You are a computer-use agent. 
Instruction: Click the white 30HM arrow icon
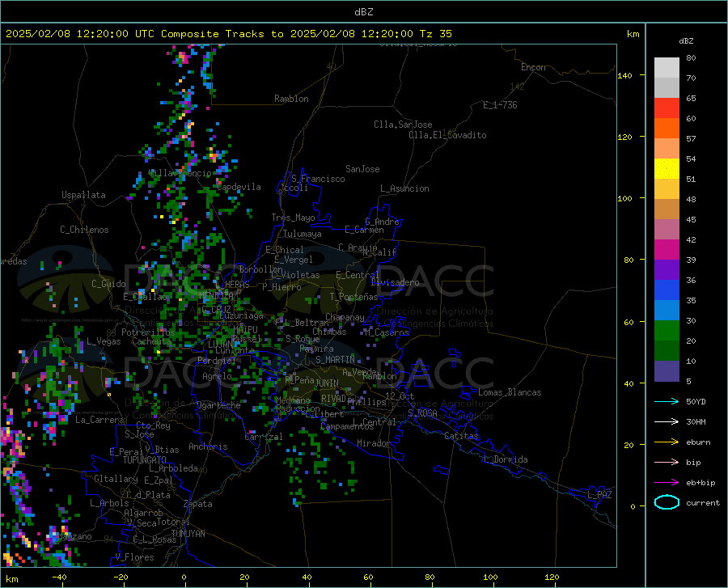point(667,421)
